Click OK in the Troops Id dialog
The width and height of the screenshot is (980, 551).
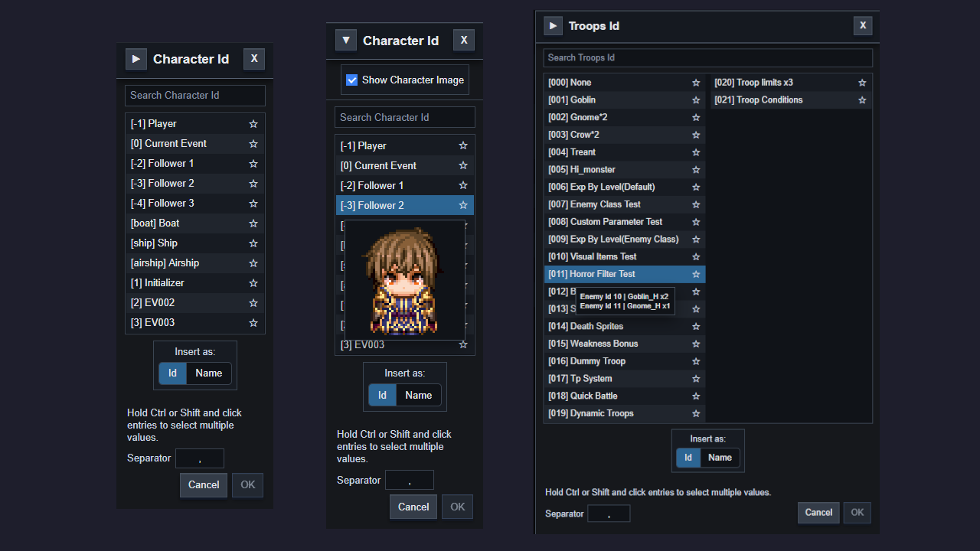857,513
